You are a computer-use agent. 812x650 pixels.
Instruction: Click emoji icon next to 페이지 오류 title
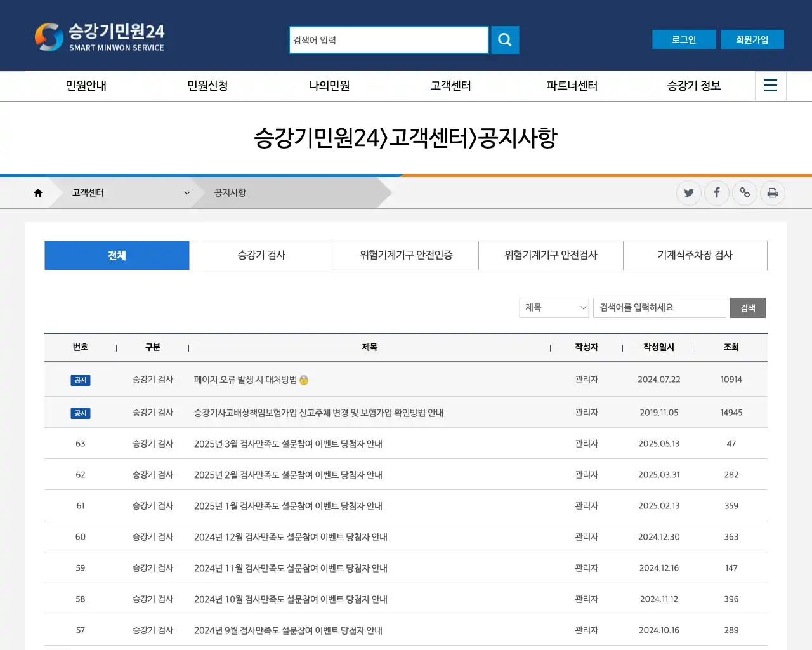pyautogui.click(x=304, y=380)
